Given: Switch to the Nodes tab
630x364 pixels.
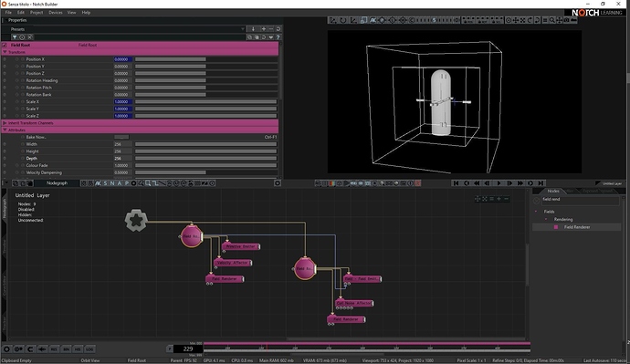Looking at the screenshot, I should pos(553,191).
